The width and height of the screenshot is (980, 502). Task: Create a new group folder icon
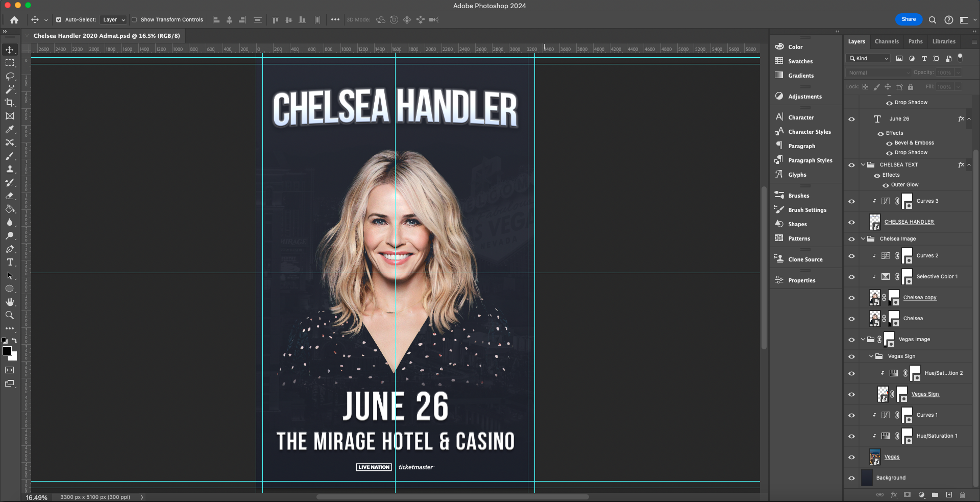point(935,494)
